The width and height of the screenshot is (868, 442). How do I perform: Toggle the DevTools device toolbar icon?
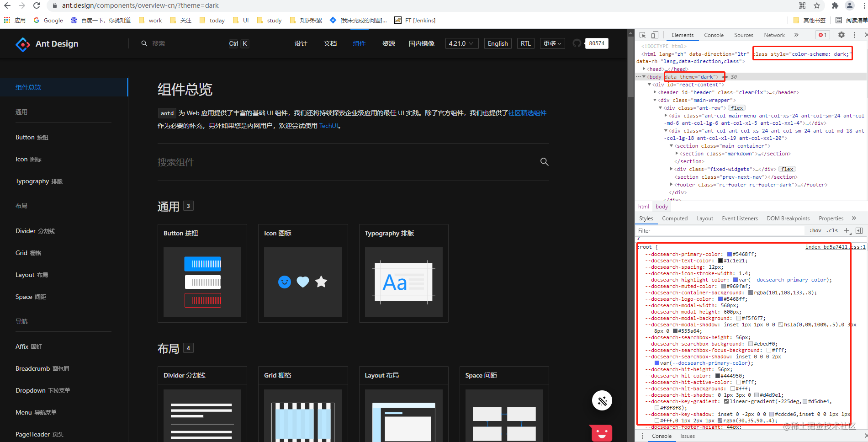point(655,35)
